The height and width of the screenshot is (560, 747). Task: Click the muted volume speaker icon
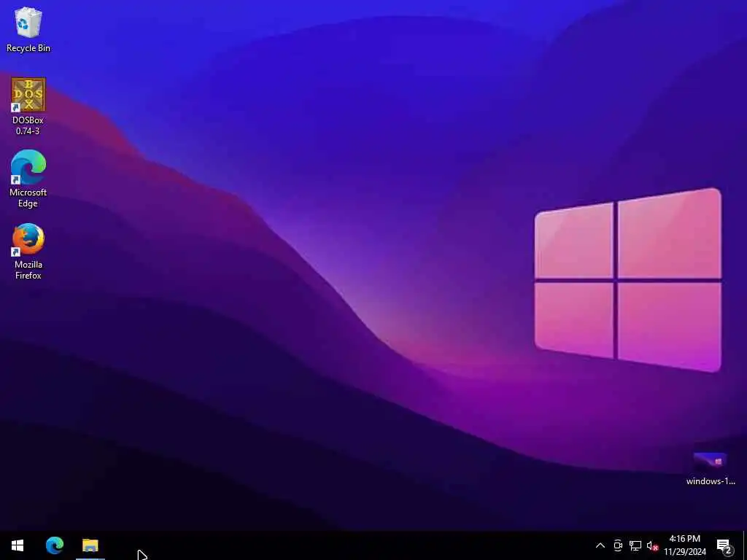pyautogui.click(x=652, y=545)
